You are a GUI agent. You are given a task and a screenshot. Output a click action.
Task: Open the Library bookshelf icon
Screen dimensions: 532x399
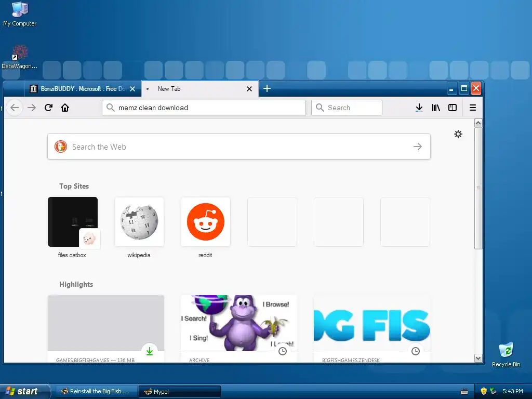point(436,108)
